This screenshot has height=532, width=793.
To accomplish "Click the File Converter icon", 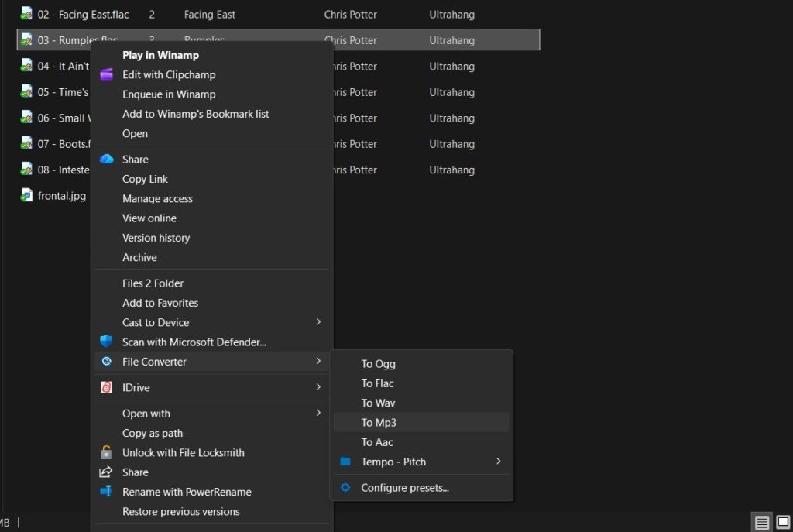I will [107, 362].
